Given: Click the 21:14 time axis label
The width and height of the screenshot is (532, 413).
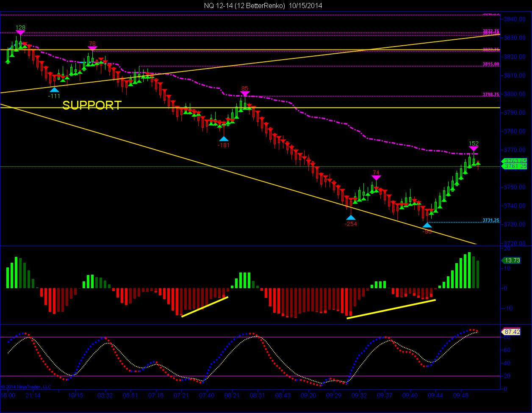Looking at the screenshot, I should pos(33,395).
